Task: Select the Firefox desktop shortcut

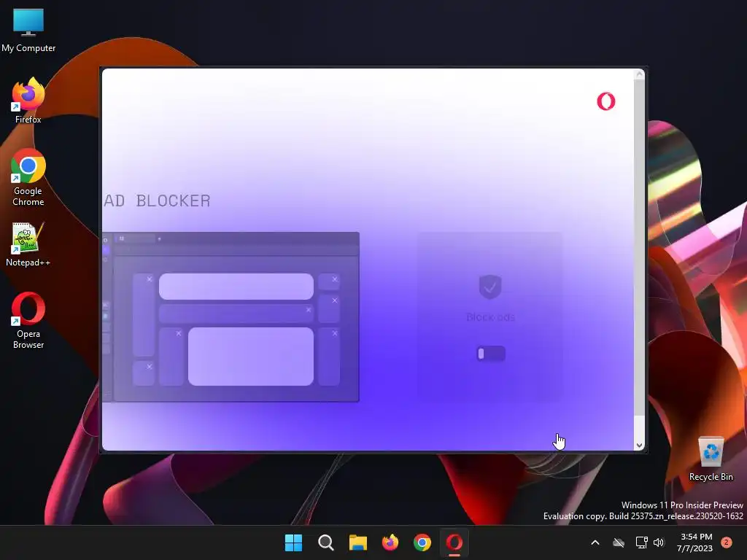Action: (x=28, y=101)
